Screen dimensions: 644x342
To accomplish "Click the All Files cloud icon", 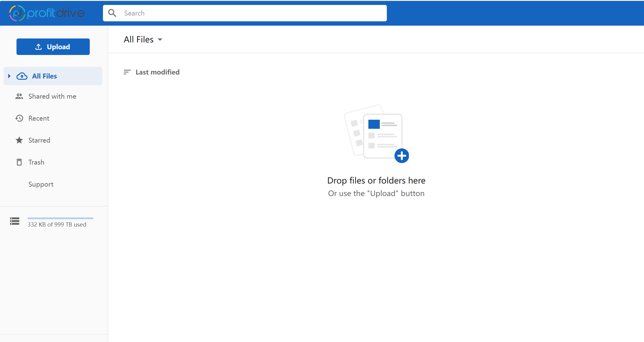I will (22, 76).
